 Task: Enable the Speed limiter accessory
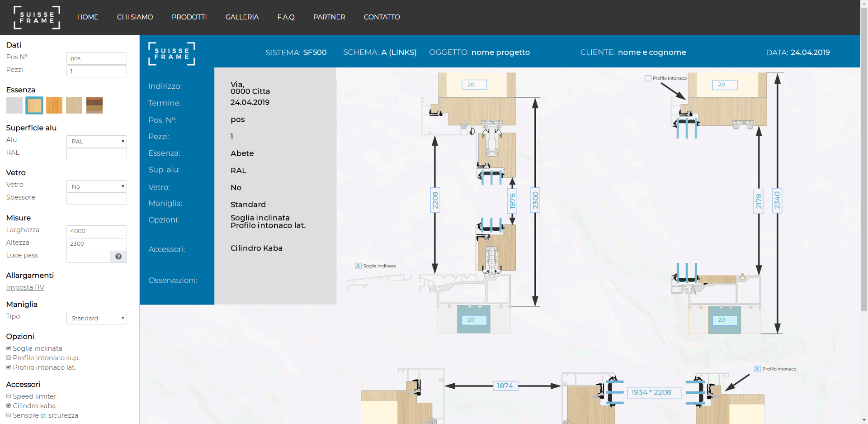point(9,396)
